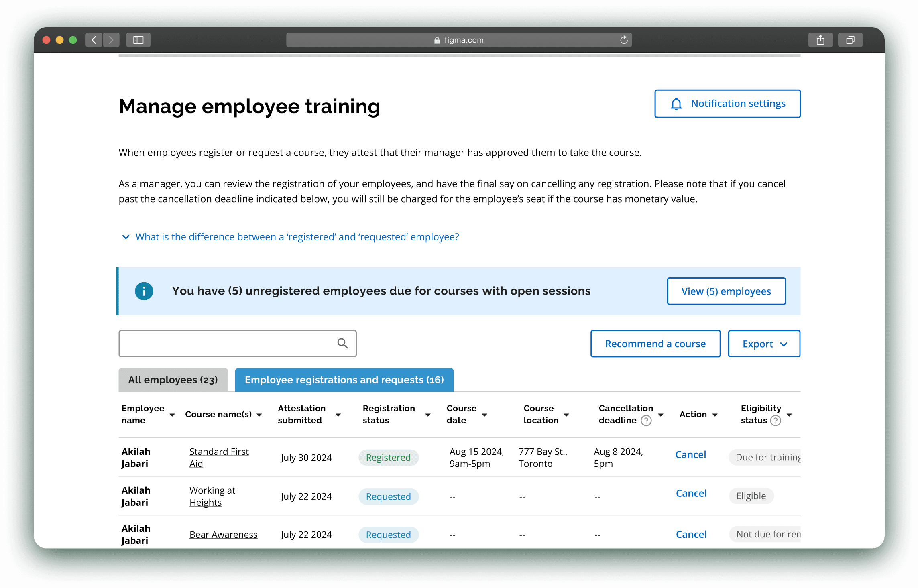Expand the registered vs requested explanation

coord(297,237)
